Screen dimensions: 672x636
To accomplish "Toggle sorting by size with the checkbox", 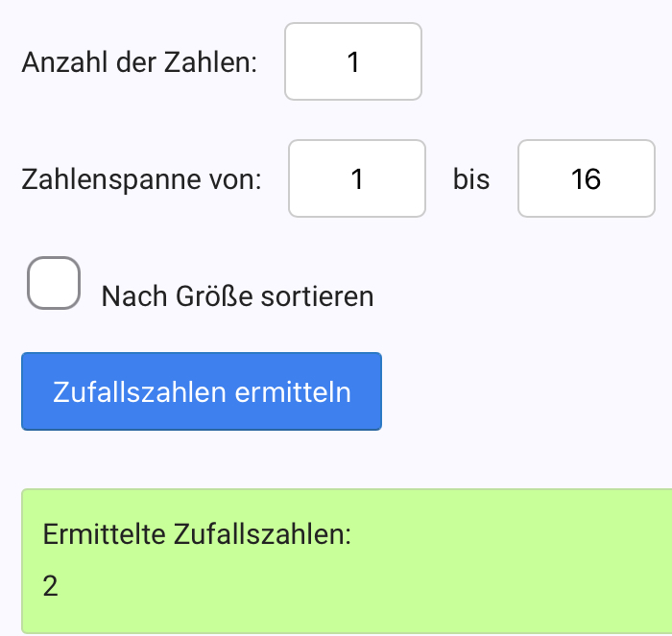I will click(54, 283).
